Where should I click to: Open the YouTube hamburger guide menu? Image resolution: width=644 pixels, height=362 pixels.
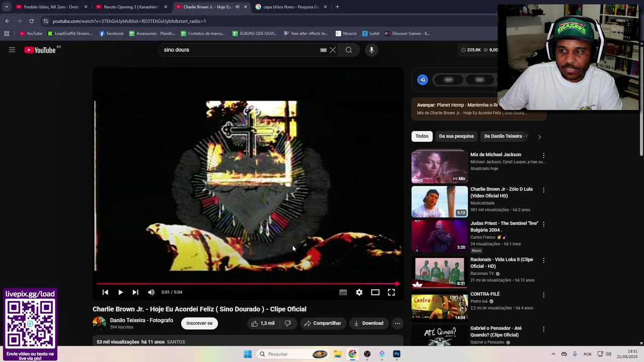tap(12, 50)
